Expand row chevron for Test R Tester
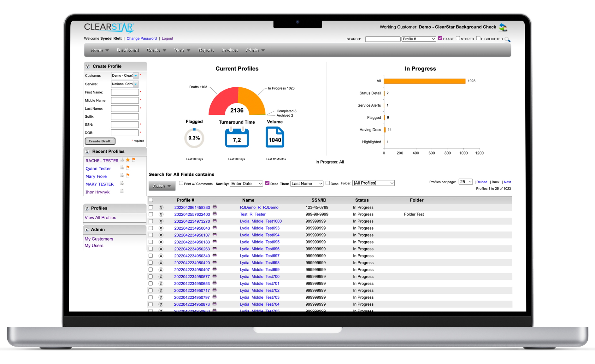 161,214
